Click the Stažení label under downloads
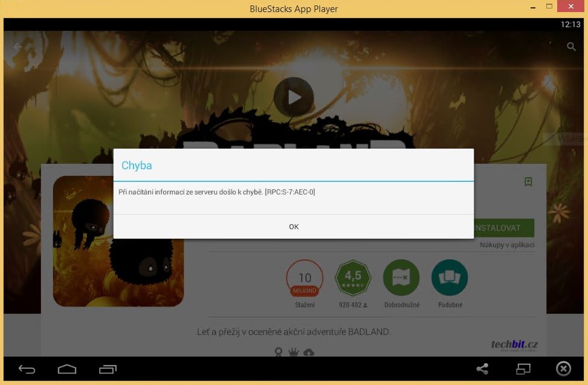The image size is (588, 385). point(305,305)
